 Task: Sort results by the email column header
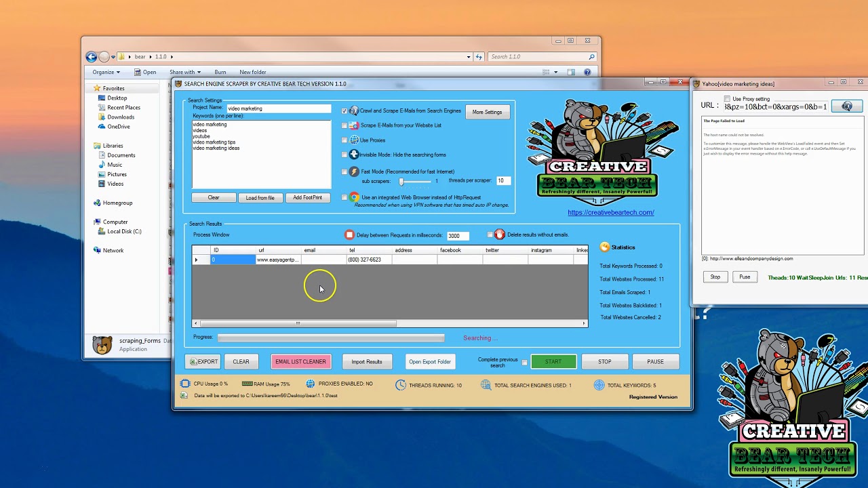coord(324,250)
